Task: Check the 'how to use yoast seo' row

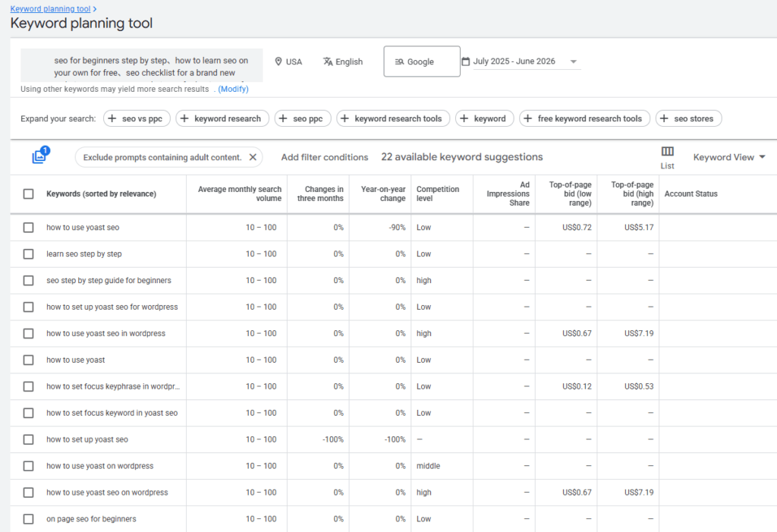Action: (x=29, y=228)
